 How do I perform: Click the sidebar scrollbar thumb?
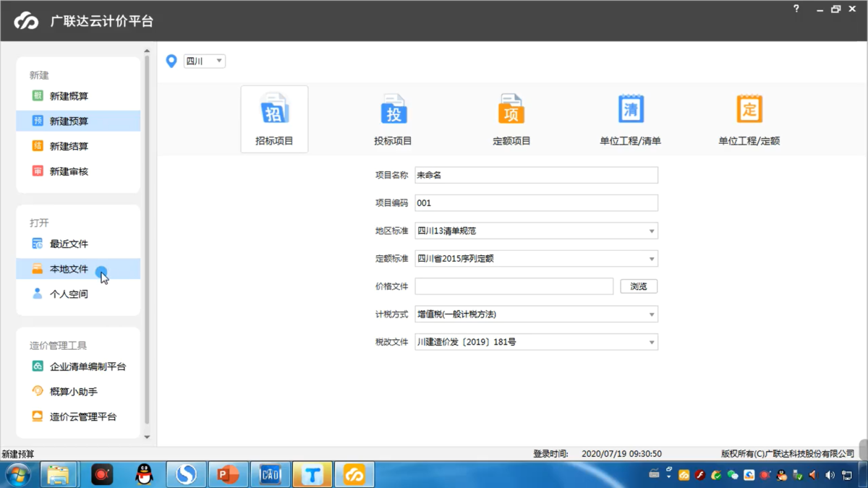(x=147, y=239)
